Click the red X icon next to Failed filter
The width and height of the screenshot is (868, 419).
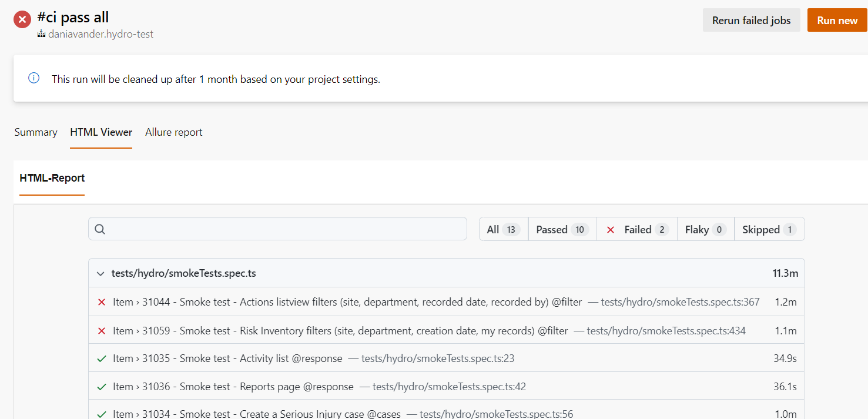(x=611, y=229)
